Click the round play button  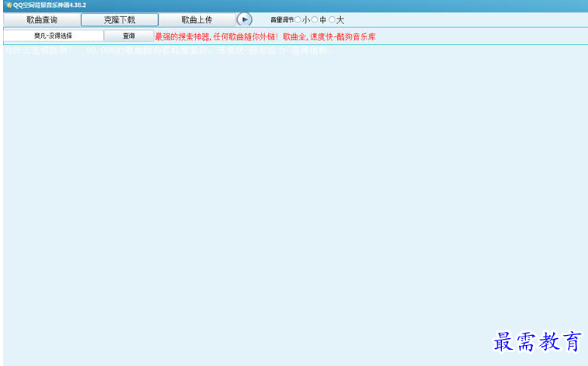click(x=245, y=19)
